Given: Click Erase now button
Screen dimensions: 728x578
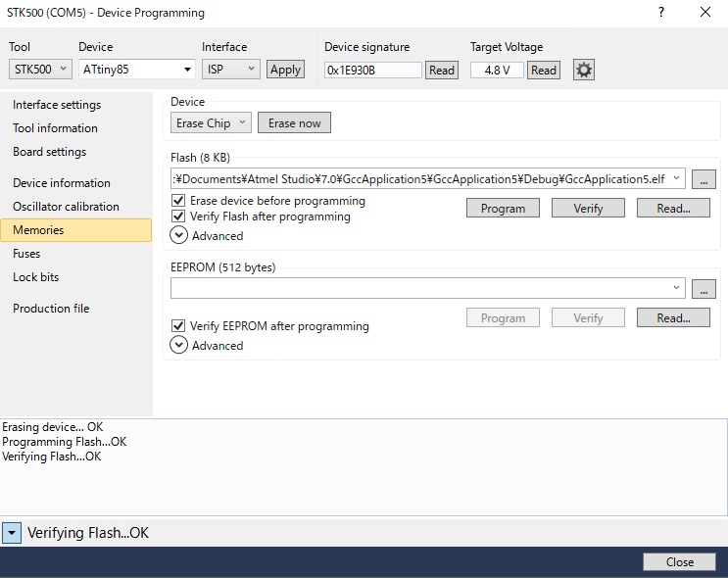Looking at the screenshot, I should click(x=294, y=123).
